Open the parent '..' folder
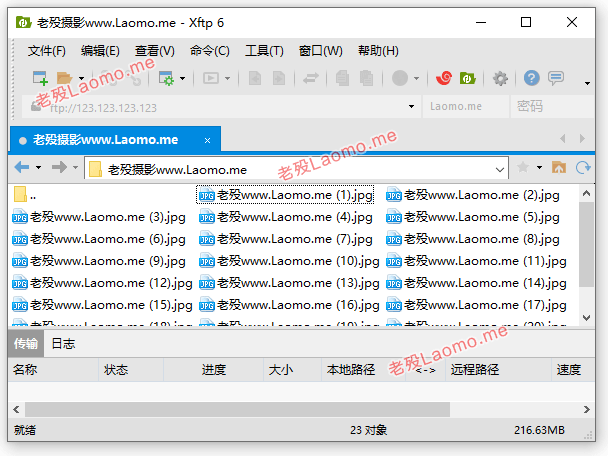The image size is (608, 456). 25,195
